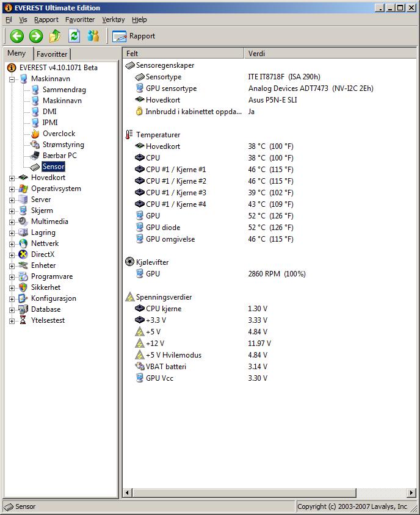Click the horizontal scrollbar thumb
The width and height of the screenshot is (420, 515).
(x=245, y=492)
